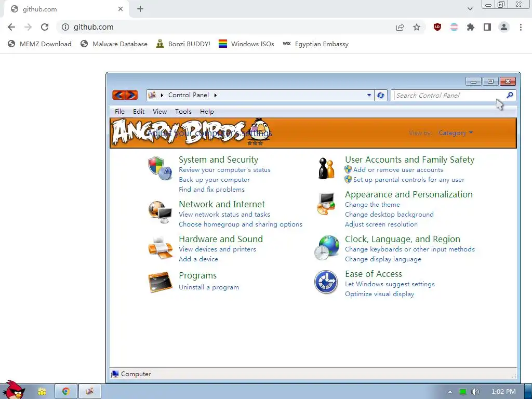Open Windows ISOs bookmark
This screenshot has width=532, height=399.
pyautogui.click(x=246, y=44)
